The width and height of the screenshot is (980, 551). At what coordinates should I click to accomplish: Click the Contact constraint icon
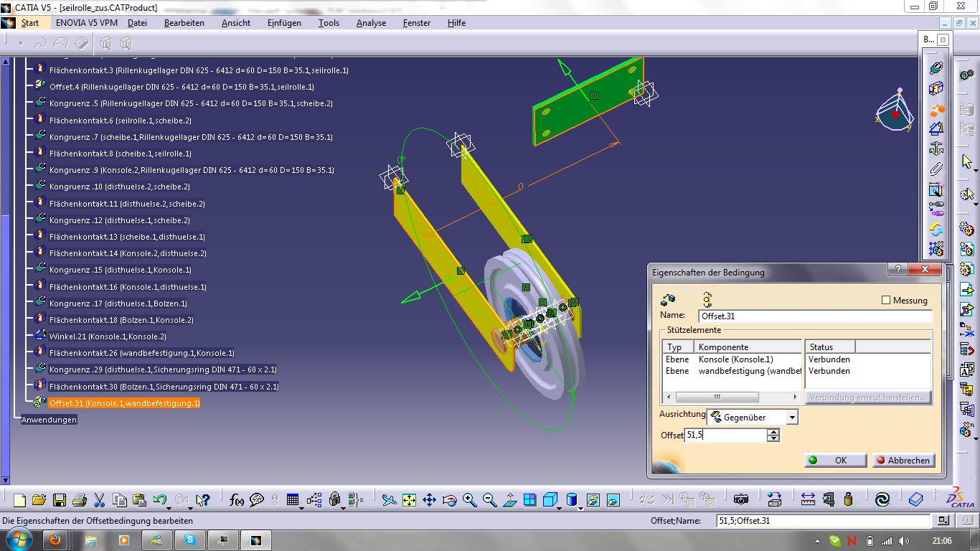point(936,88)
